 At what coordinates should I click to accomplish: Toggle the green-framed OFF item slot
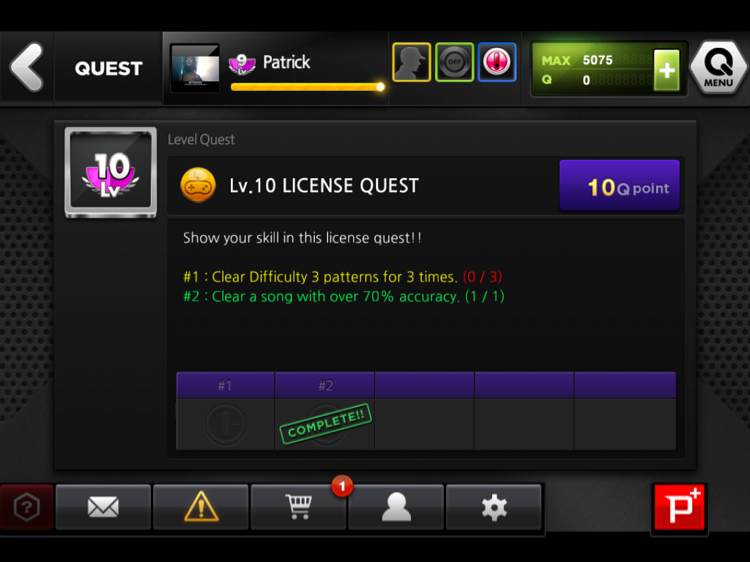click(454, 62)
